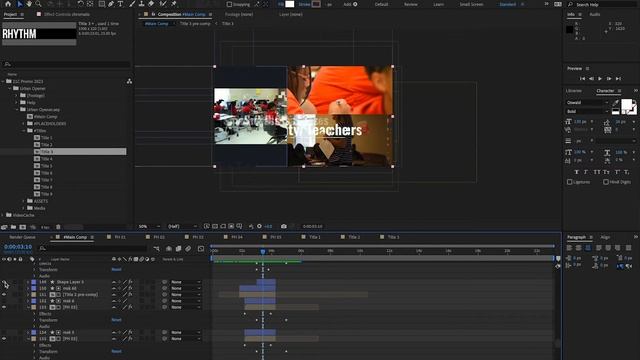Image resolution: width=640 pixels, height=360 pixels.
Task: Open the font family dropdown
Action: pos(588,102)
